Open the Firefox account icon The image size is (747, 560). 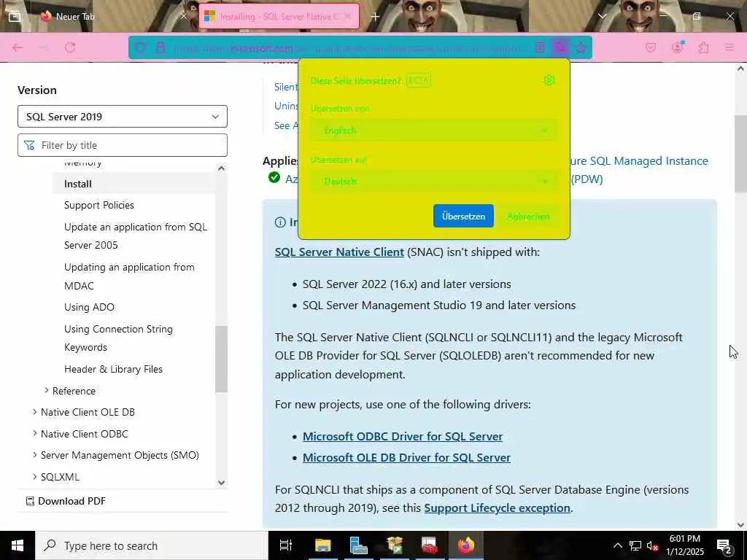(678, 47)
